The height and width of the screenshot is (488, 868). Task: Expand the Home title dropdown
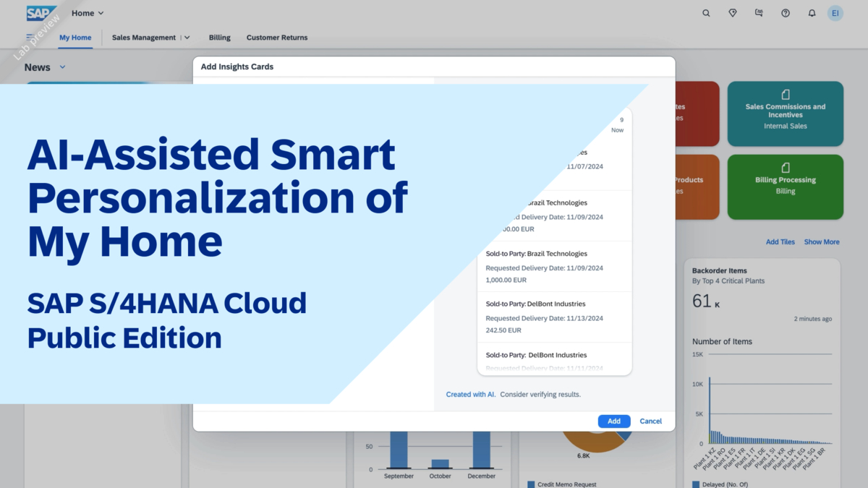coord(100,12)
